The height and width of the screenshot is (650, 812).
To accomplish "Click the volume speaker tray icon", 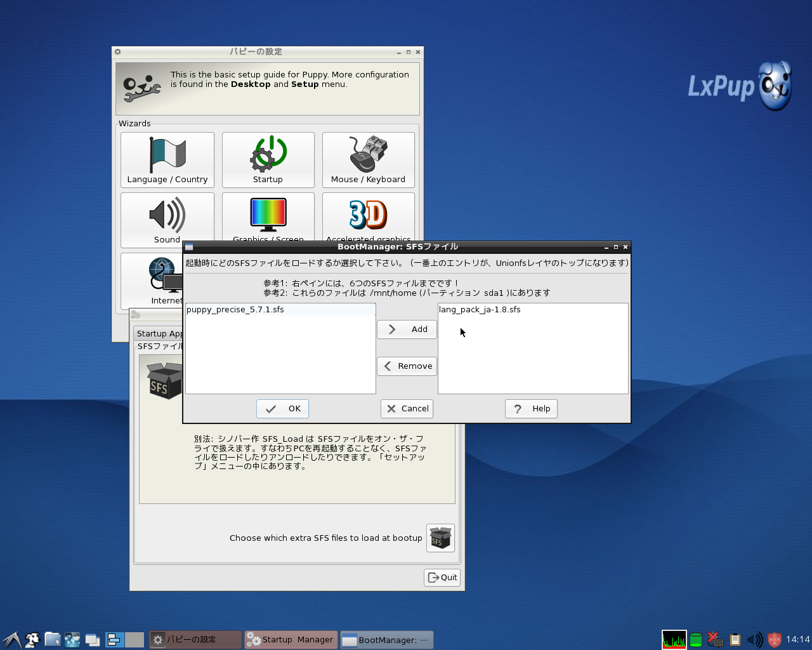I will point(755,640).
